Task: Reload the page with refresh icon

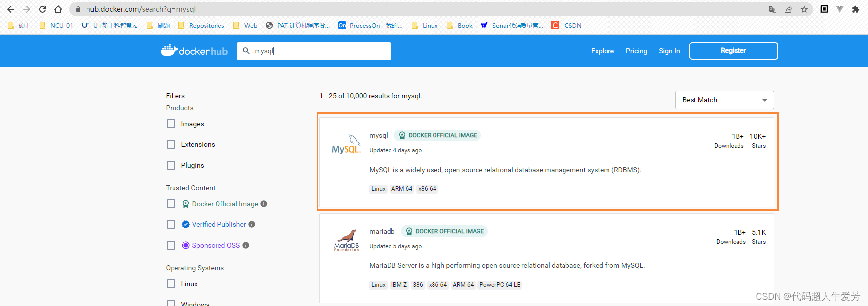Action: click(43, 9)
